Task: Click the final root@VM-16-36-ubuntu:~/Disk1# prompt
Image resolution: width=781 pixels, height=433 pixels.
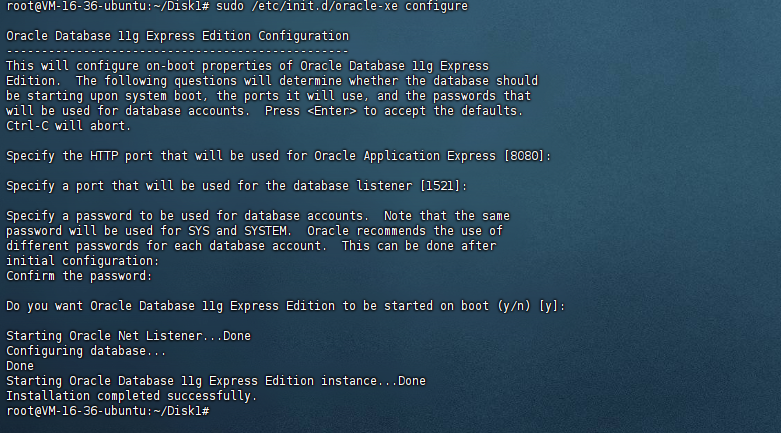Action: click(x=108, y=411)
